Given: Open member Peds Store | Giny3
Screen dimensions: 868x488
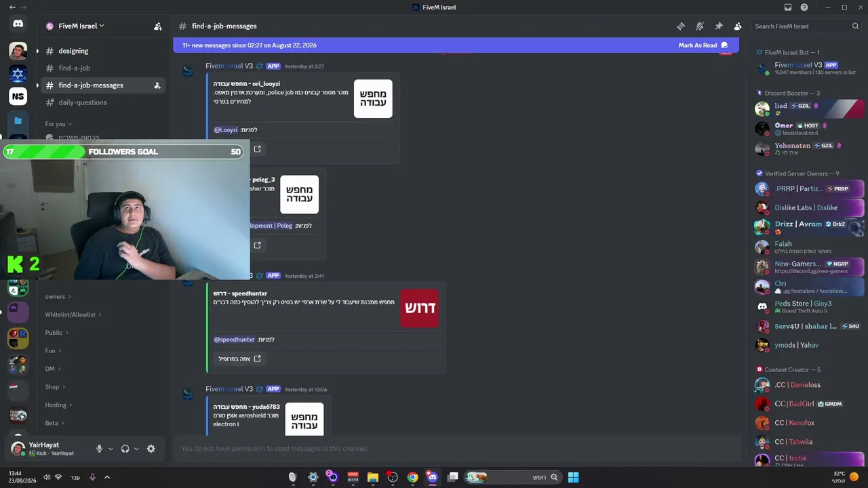Looking at the screenshot, I should 810,306.
